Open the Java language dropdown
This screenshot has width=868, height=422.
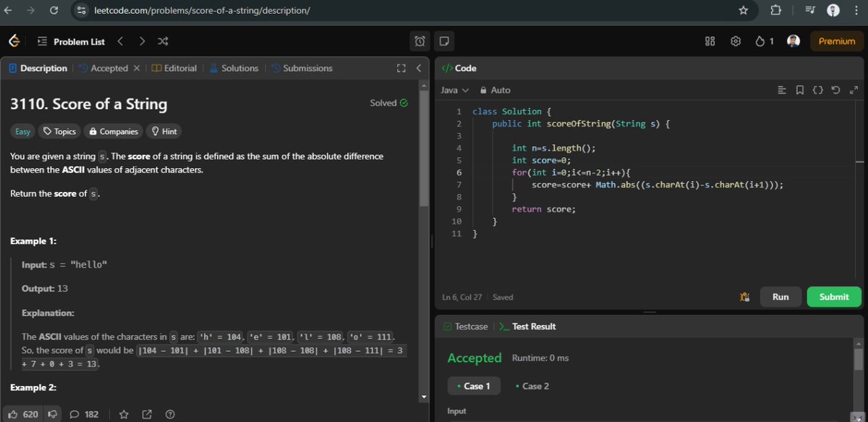pos(455,90)
